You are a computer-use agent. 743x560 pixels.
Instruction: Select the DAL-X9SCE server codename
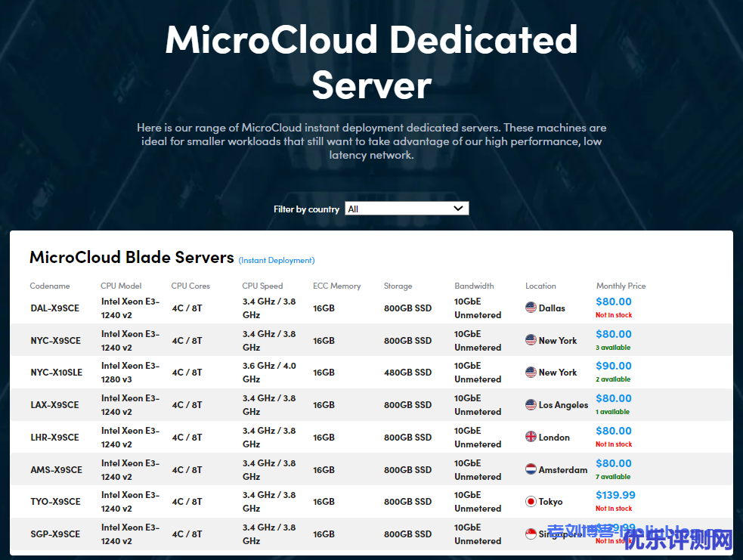tap(54, 308)
